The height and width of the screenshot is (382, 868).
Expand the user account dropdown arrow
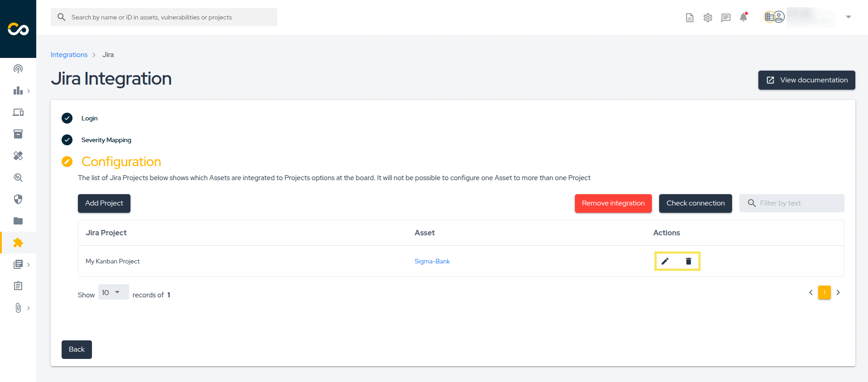(849, 17)
